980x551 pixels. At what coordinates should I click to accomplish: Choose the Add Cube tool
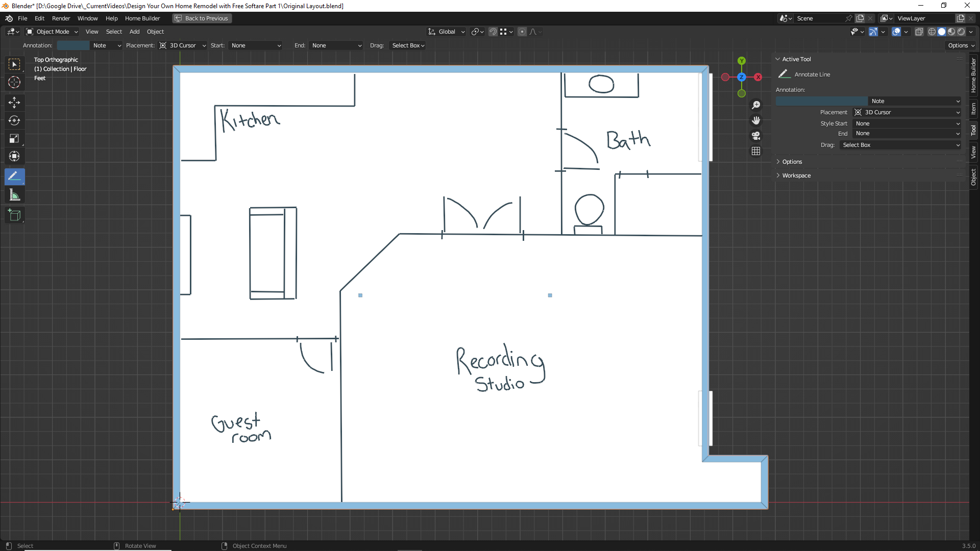pos(14,215)
